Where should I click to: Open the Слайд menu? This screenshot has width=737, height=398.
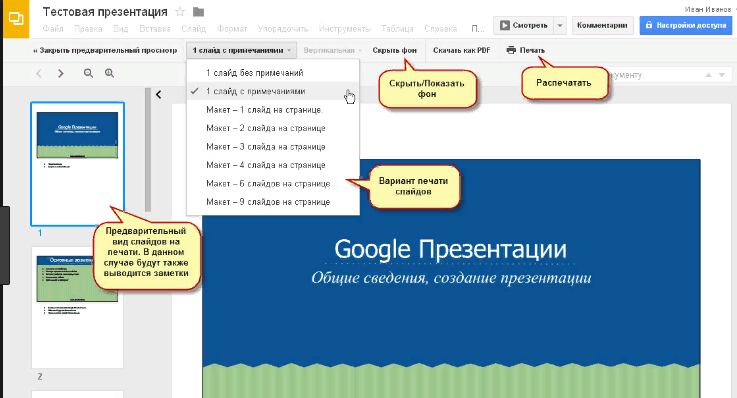click(x=194, y=29)
